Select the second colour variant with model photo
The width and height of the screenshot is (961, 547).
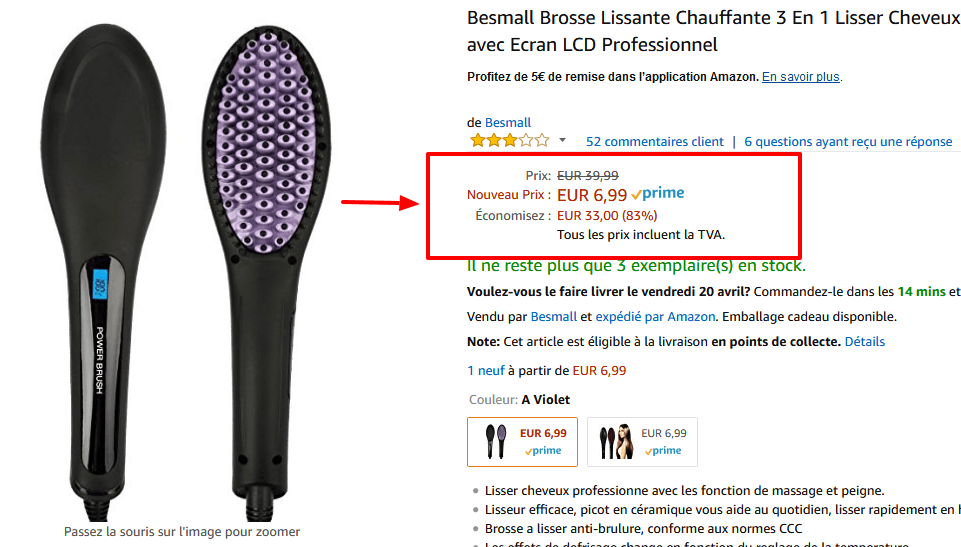(642, 441)
